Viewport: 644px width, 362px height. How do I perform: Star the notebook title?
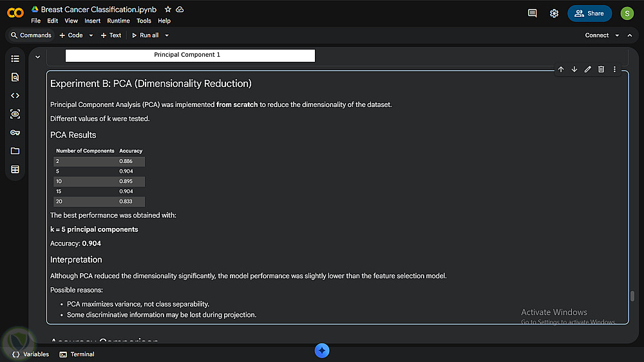point(168,10)
